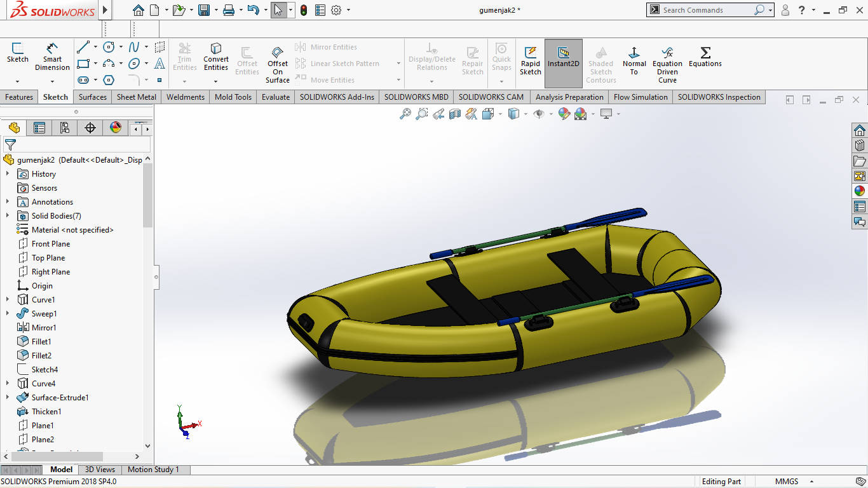Open the FeatureManager design tree tab
Viewport: 868px width, 488px height.
pos(14,128)
